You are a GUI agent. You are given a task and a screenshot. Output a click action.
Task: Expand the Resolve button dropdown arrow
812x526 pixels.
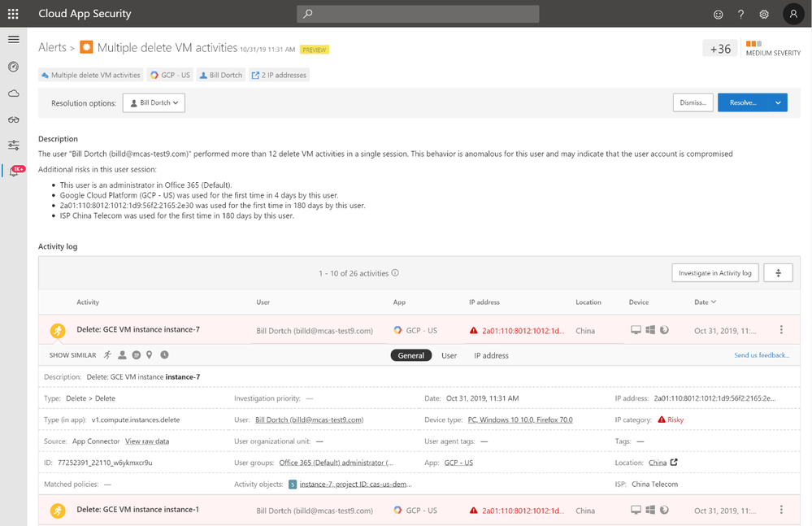tap(778, 102)
